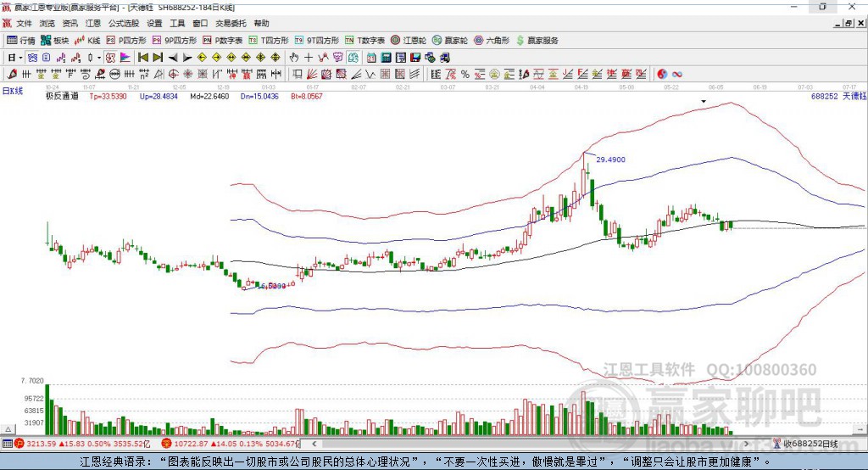
Task: Click the 日K线 chart label
Action: pos(13,91)
